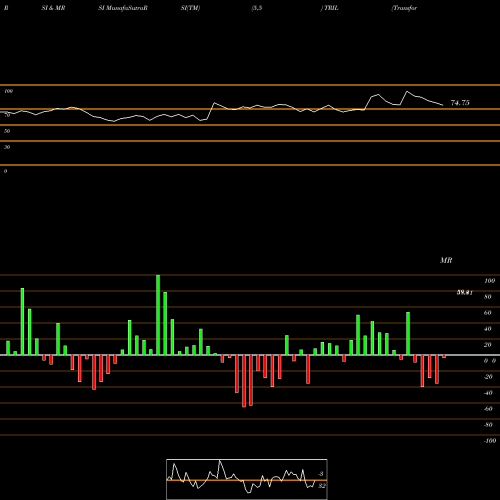Click the MR axis label 40

coord(488,329)
